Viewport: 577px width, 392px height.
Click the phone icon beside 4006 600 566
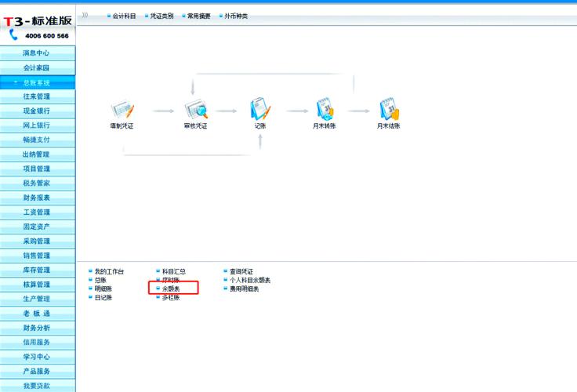pos(13,34)
